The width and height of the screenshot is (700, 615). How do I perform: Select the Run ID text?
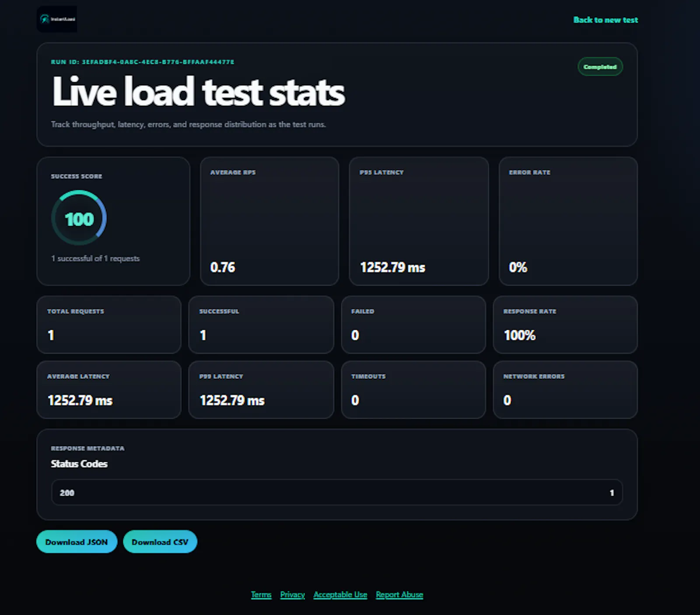pos(142,62)
